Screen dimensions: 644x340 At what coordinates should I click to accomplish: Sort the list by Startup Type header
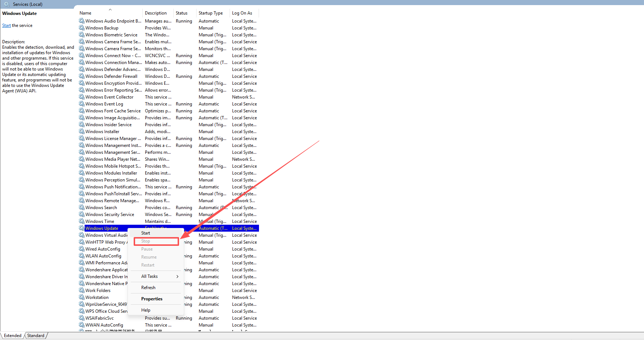tap(211, 13)
